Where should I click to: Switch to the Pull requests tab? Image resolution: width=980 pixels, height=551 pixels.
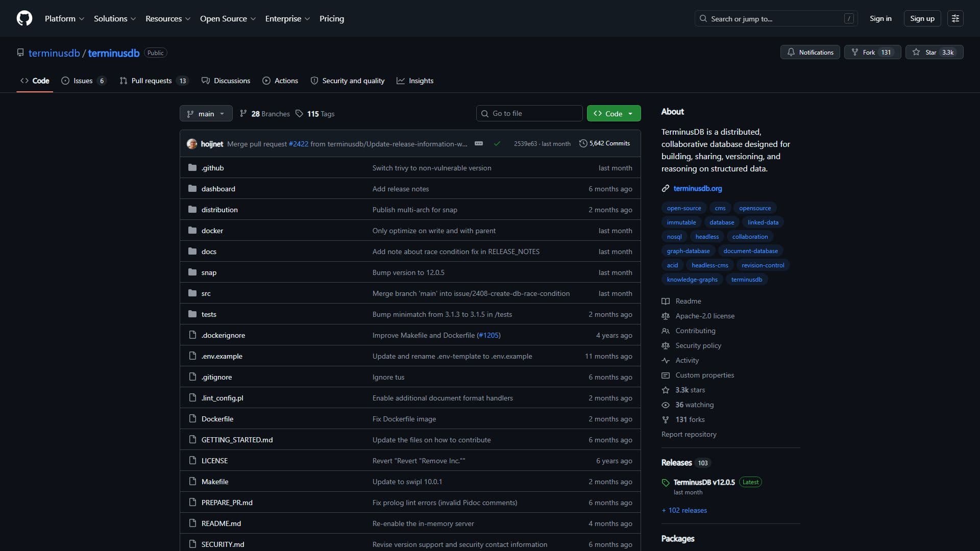point(154,81)
